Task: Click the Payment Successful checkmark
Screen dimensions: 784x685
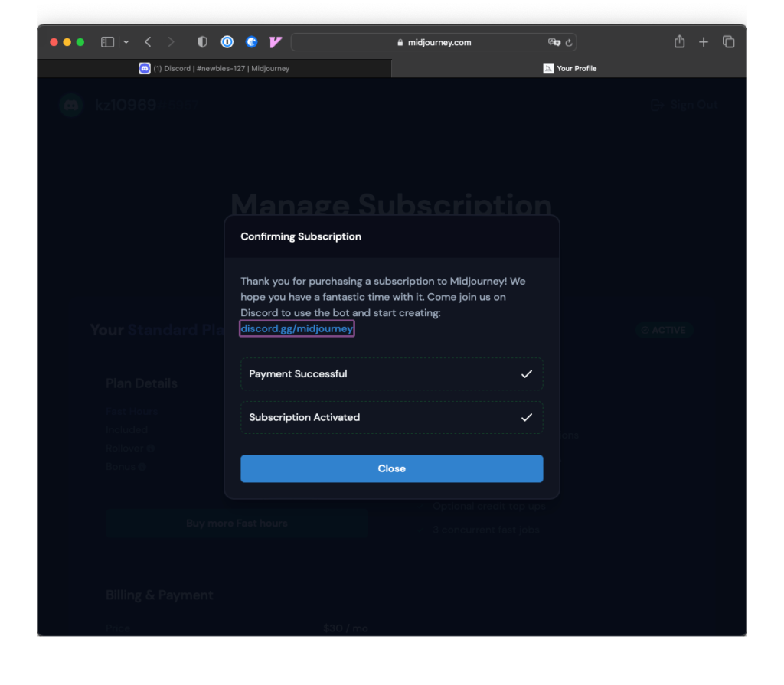Action: [527, 374]
